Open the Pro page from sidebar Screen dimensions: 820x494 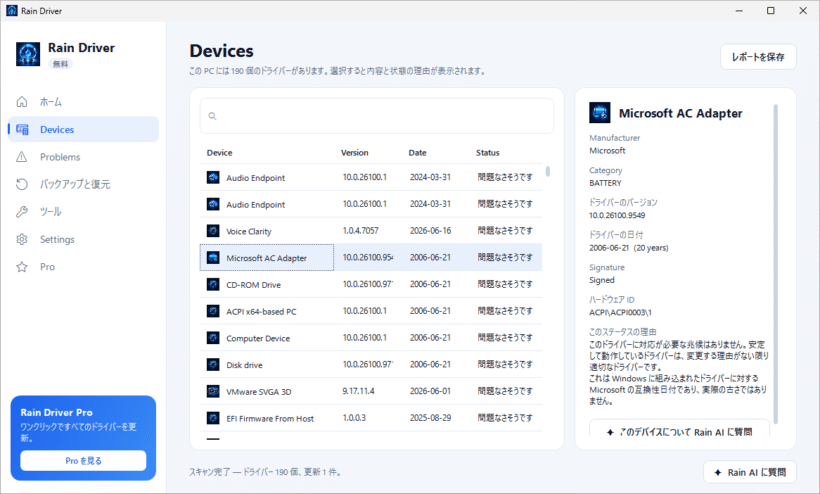[84, 267]
